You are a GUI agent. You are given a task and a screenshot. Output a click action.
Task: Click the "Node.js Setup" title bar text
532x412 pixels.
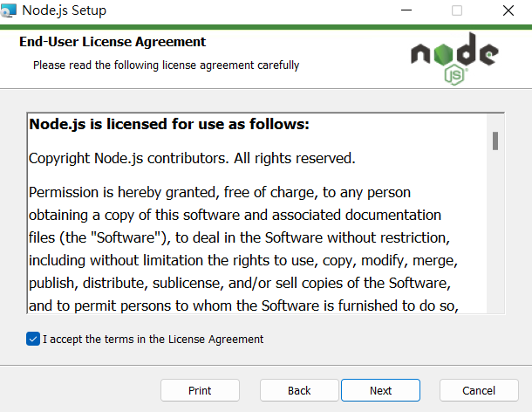[64, 11]
